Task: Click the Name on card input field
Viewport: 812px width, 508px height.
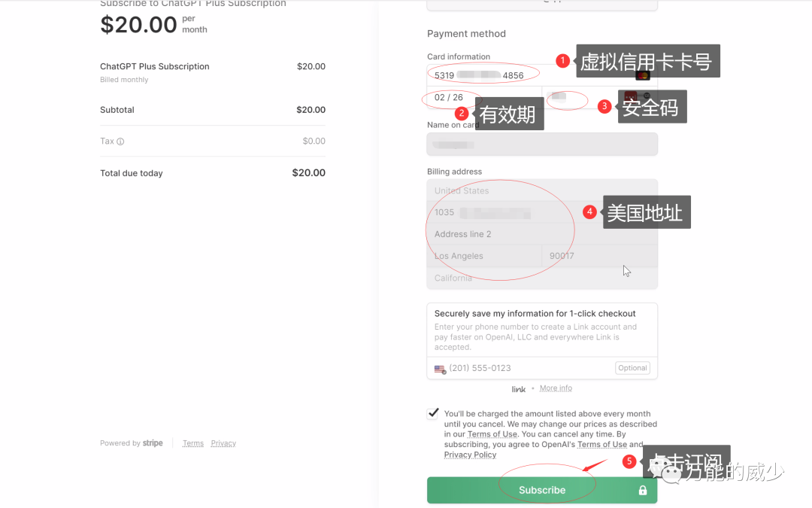Action: (x=541, y=144)
